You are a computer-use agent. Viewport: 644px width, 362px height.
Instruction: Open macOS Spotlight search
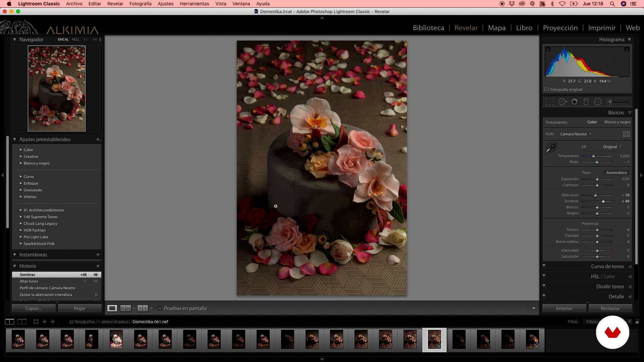612,4
